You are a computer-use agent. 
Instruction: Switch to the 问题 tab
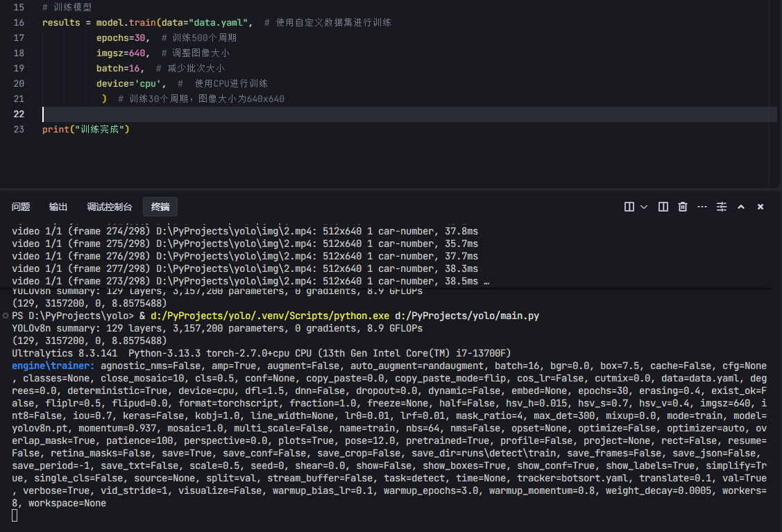(21, 206)
